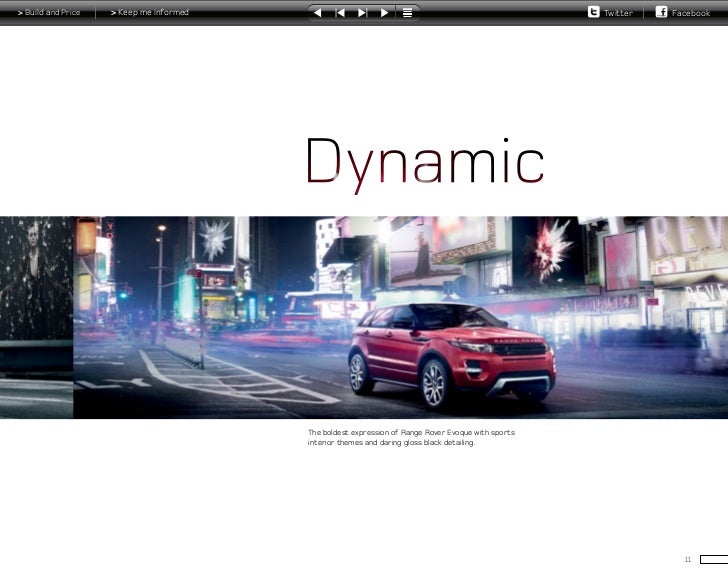728x588 pixels.
Task: Click the page indicator box beside page number
Action: pyautogui.click(x=714, y=560)
